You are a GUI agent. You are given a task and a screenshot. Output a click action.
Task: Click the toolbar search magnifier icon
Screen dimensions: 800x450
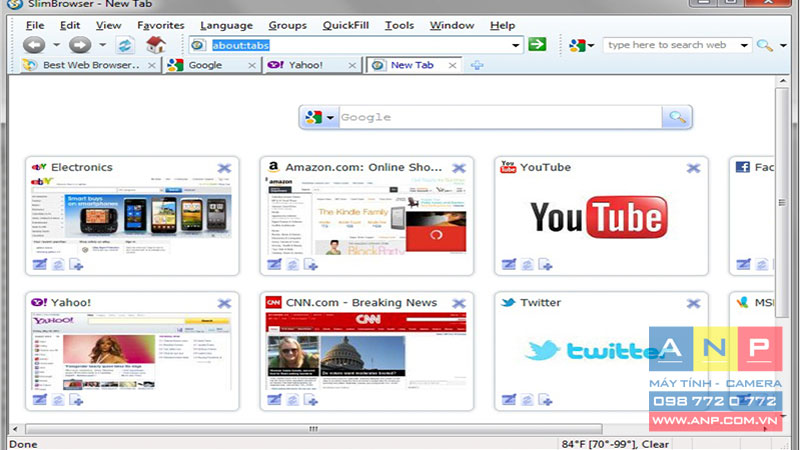pos(764,45)
